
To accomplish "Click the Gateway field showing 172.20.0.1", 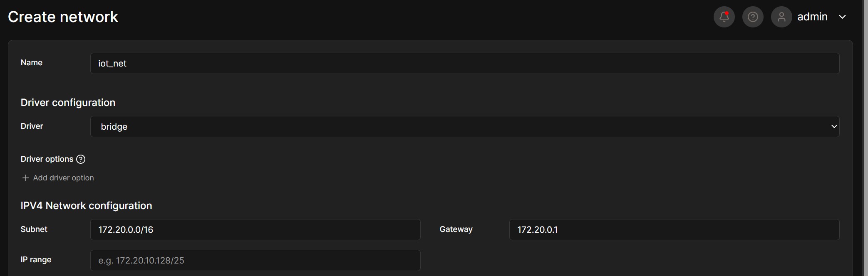I will tap(674, 229).
